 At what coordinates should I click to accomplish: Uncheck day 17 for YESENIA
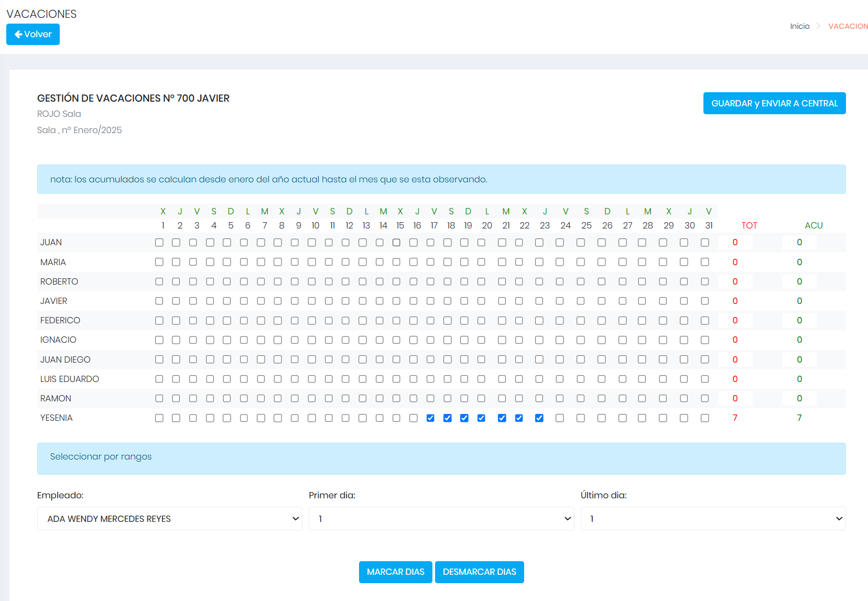click(430, 418)
